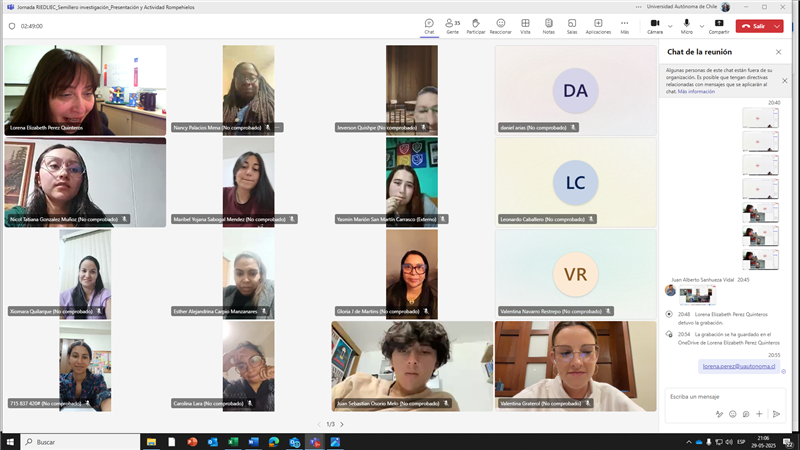The height and width of the screenshot is (450, 800).
Task: Select the daniel arias DA avatar tile
Action: coord(576,90)
